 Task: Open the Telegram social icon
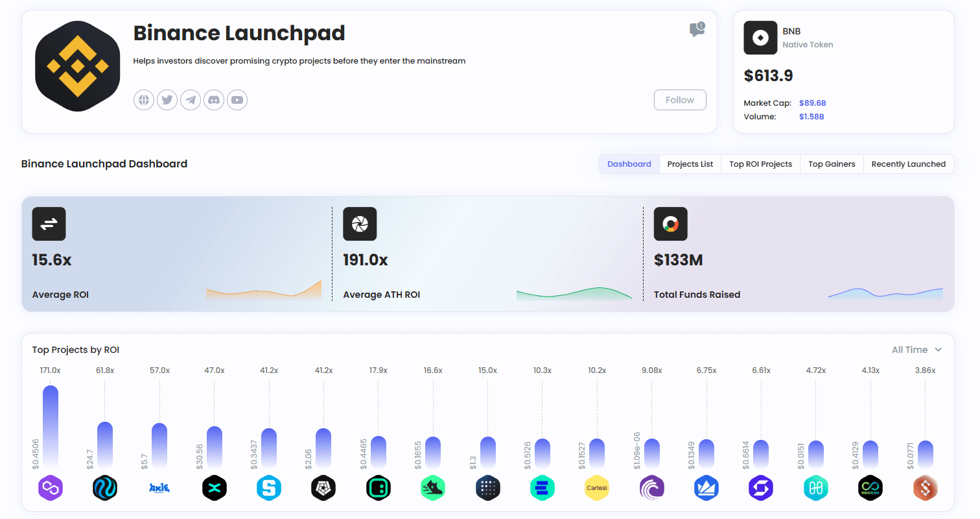coord(191,99)
